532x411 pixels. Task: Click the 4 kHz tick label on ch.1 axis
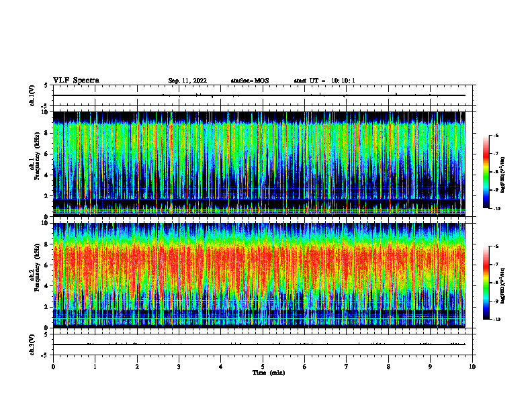[x=47, y=175]
